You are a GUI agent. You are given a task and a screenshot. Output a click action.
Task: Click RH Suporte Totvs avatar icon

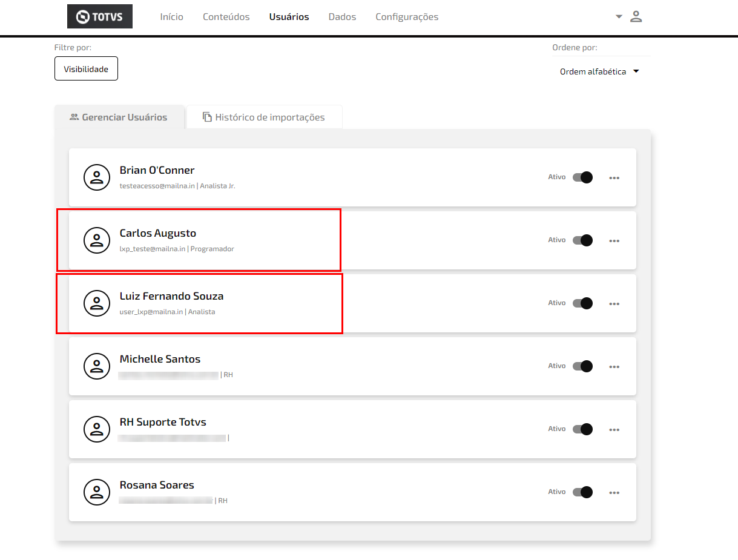tap(96, 429)
